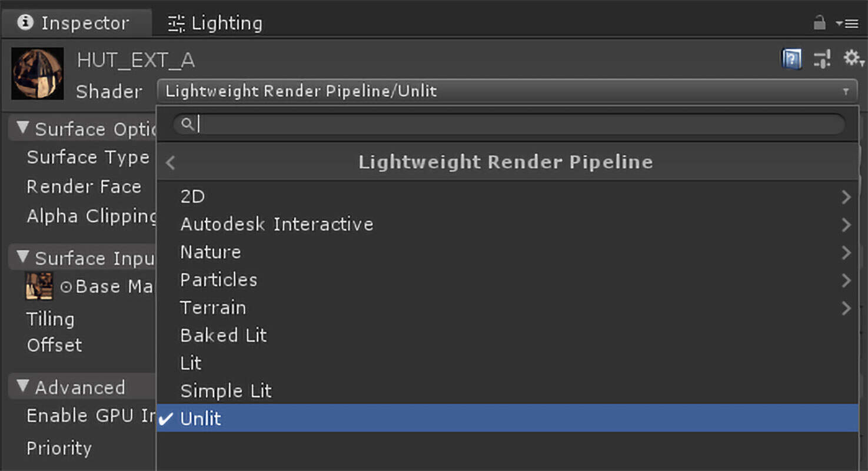Viewport: 868px width, 471px height.
Task: Collapse the Surface Options section
Action: click(x=23, y=128)
